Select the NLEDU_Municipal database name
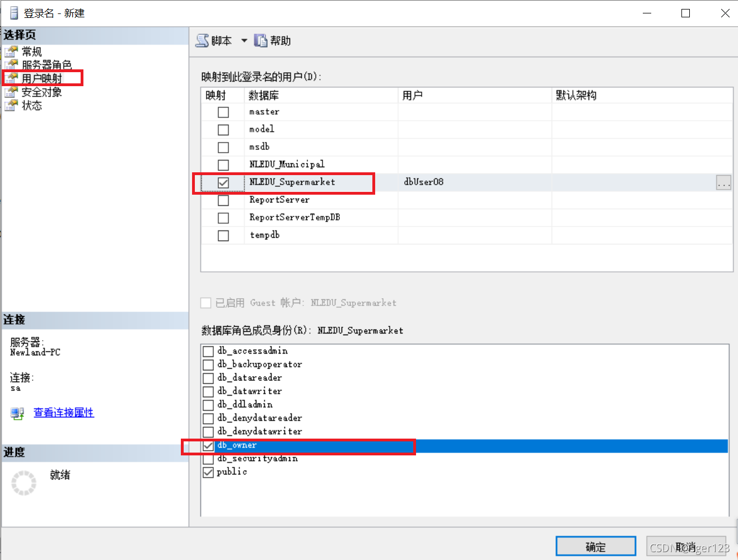 click(287, 164)
